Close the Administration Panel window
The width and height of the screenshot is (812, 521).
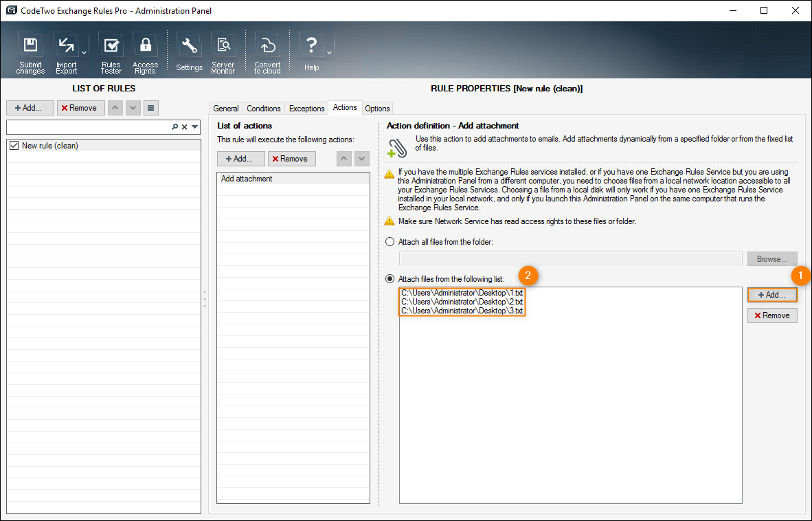796,10
